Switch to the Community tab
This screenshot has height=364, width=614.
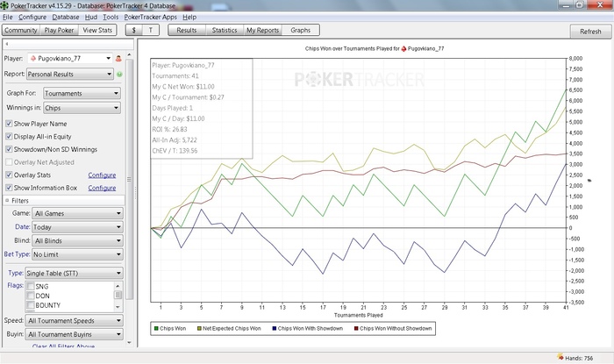pos(21,30)
